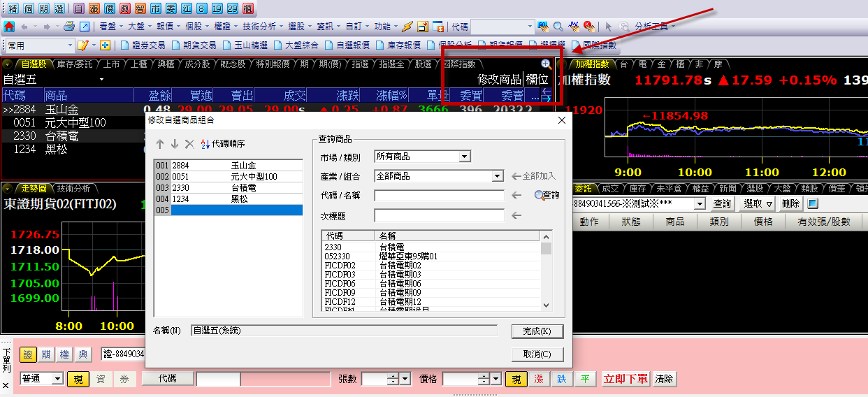Click the 完成(K) button
This screenshot has width=868, height=397.
(x=537, y=331)
